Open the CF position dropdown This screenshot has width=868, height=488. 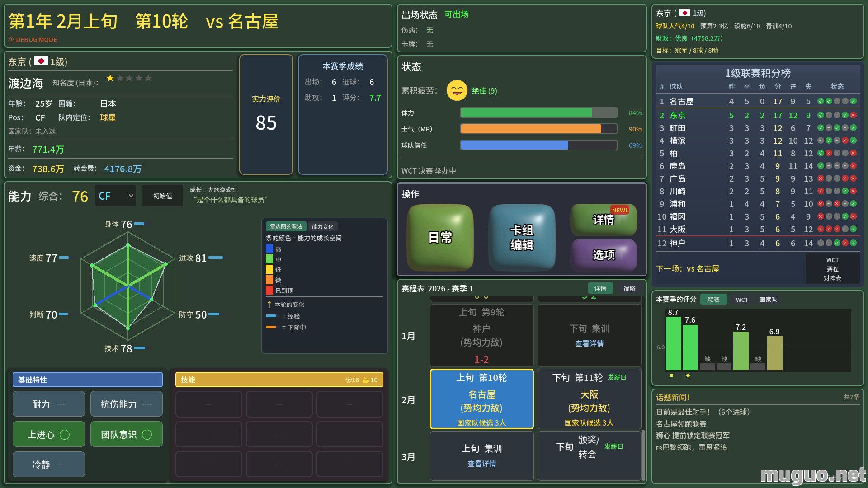pyautogui.click(x=115, y=196)
